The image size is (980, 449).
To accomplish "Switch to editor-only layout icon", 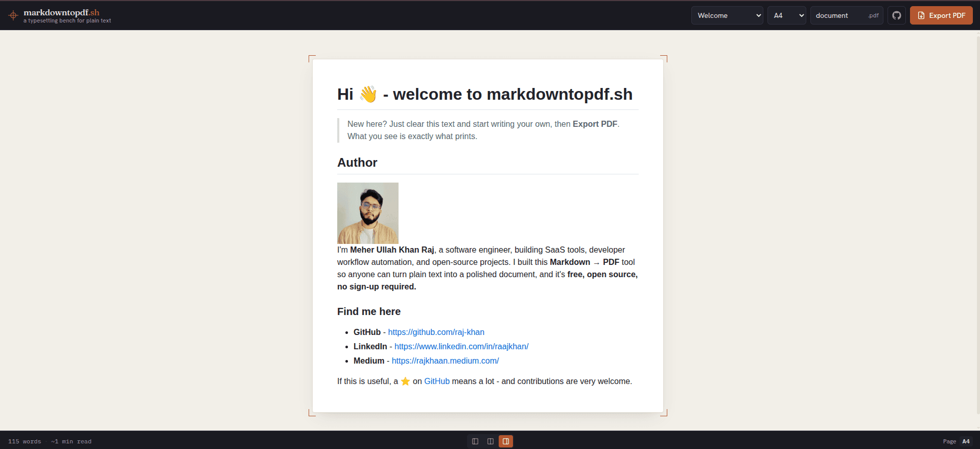I will click(x=475, y=441).
